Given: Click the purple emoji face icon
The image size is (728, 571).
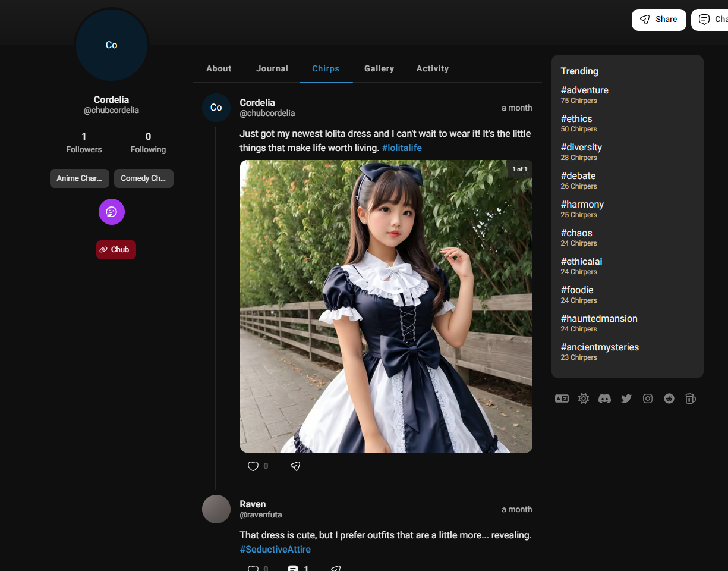Looking at the screenshot, I should pos(112,212).
